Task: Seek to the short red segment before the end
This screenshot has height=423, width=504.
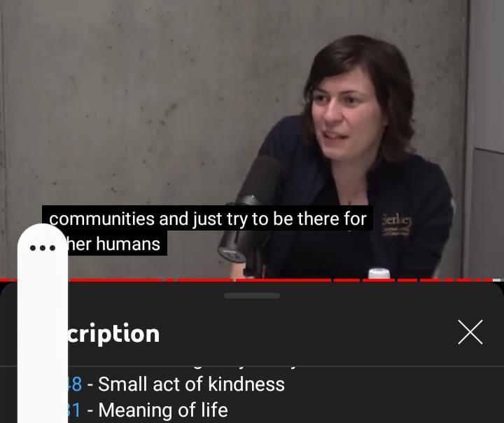Action: coord(487,280)
